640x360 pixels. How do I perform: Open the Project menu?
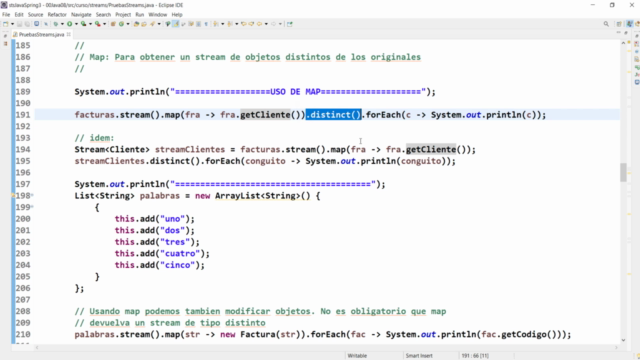[123, 14]
